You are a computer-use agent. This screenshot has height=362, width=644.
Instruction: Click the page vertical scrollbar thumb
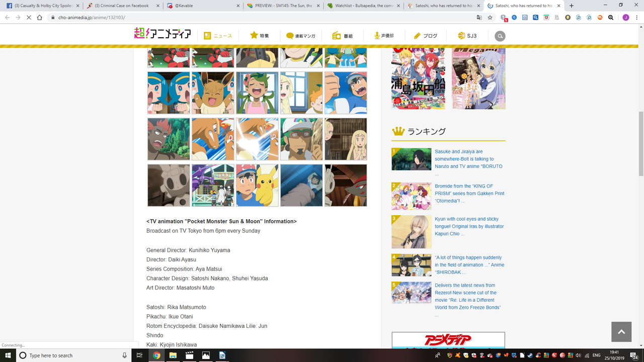coord(640,143)
